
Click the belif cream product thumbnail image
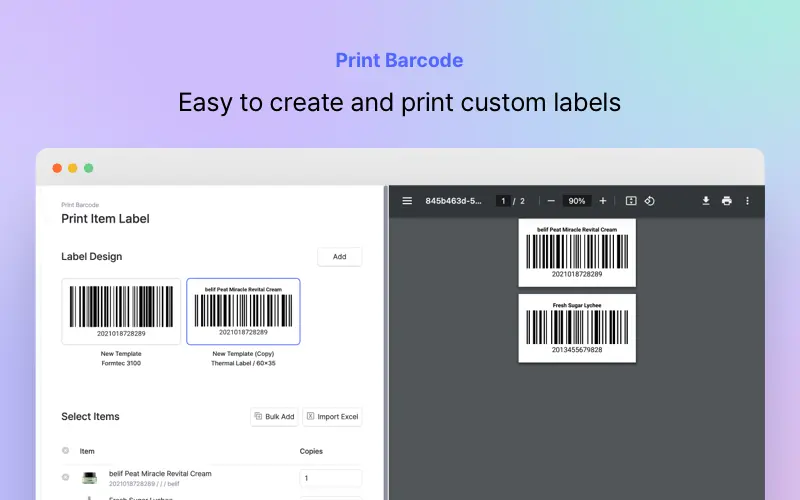(x=89, y=478)
